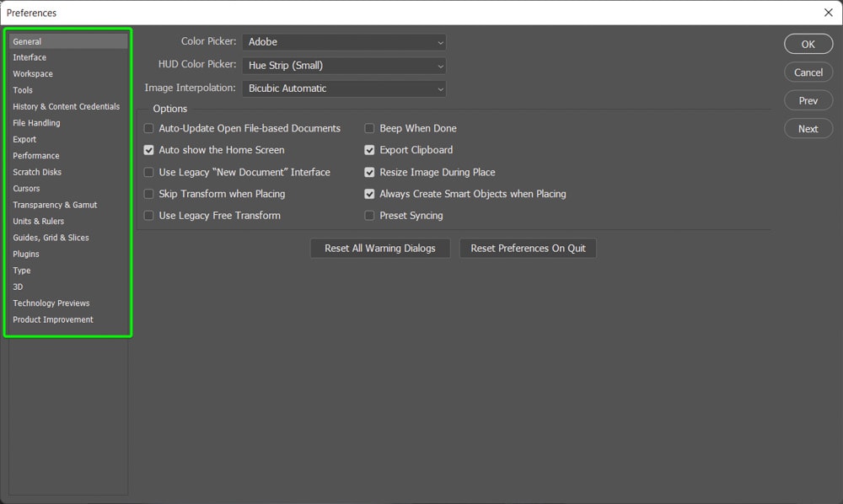Enable Use Legacy Free Transform checkbox

click(x=149, y=216)
